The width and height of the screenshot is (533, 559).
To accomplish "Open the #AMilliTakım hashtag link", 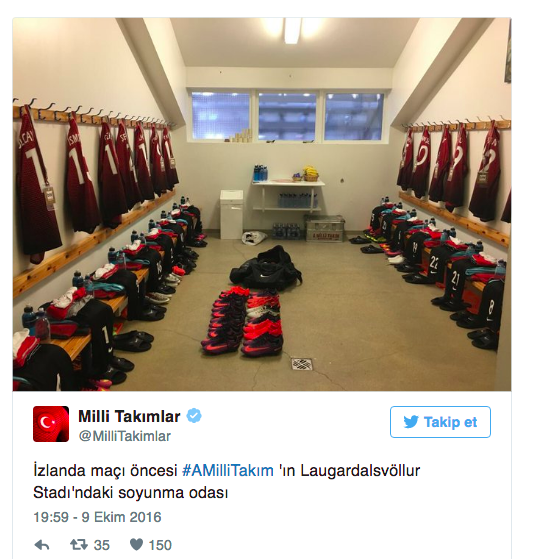I will (228, 471).
